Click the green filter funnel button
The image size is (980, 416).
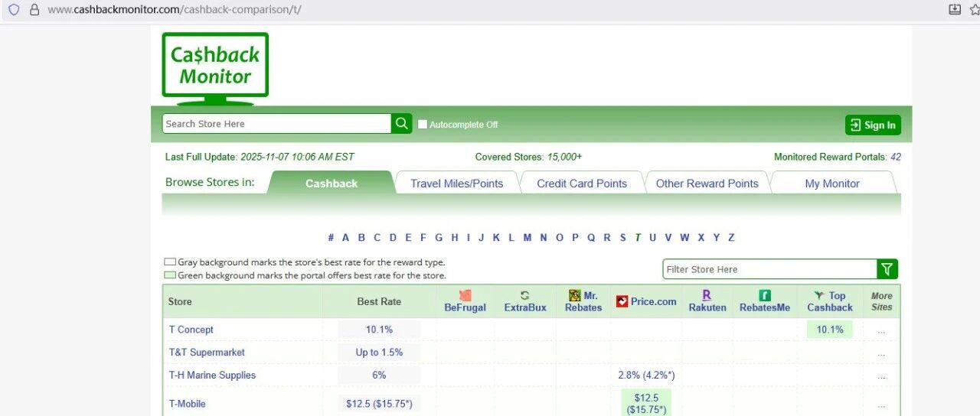click(887, 269)
